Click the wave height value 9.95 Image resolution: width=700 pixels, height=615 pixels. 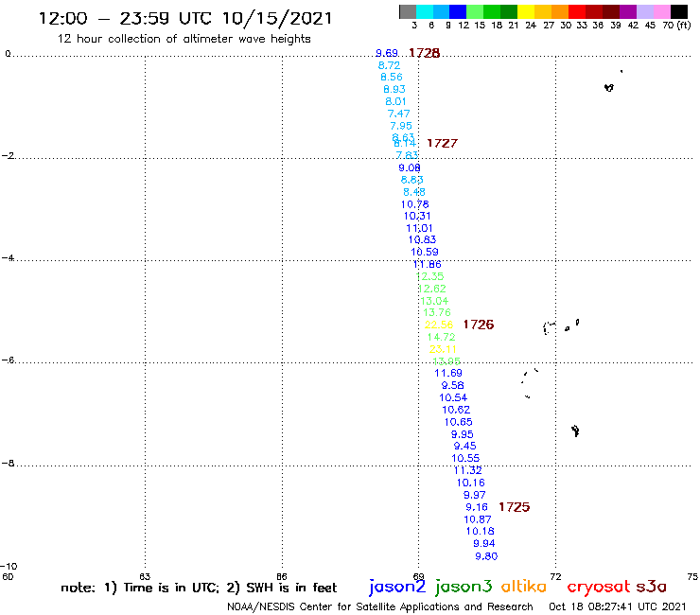click(462, 434)
